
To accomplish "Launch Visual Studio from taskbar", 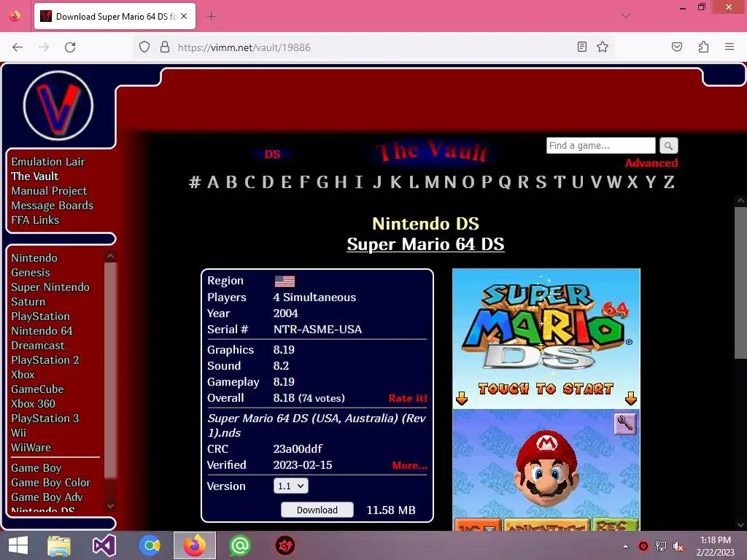I will [104, 545].
